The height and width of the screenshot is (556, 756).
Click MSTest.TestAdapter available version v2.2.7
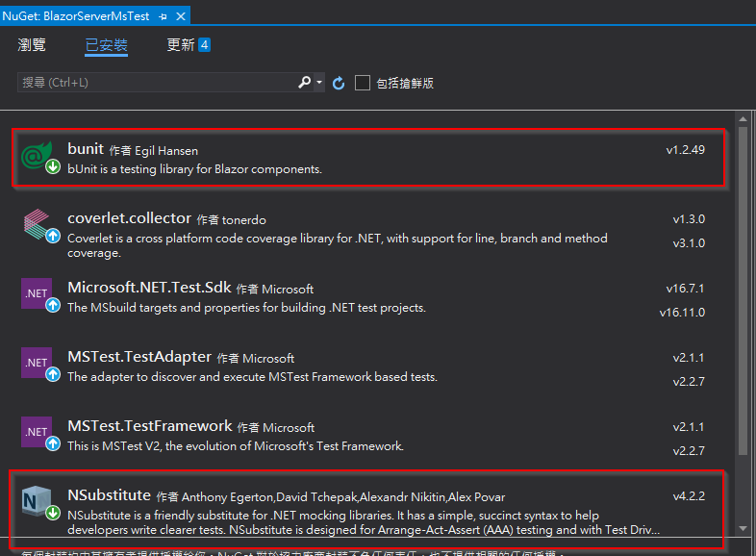click(x=689, y=382)
